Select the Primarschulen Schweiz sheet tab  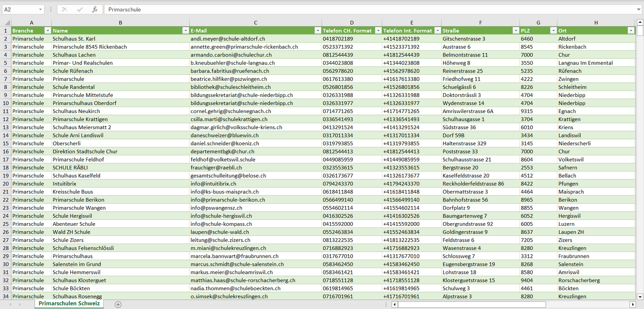click(69, 304)
